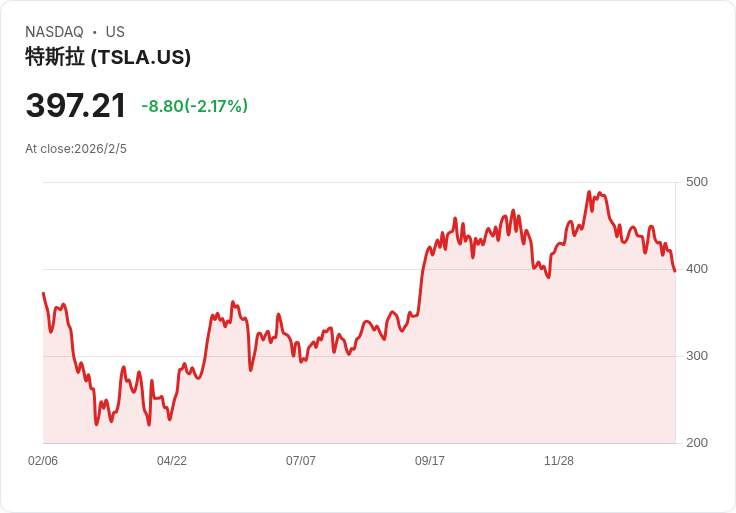The image size is (736, 513).
Task: Click the 02/06 date on x-axis
Action: click(x=43, y=461)
